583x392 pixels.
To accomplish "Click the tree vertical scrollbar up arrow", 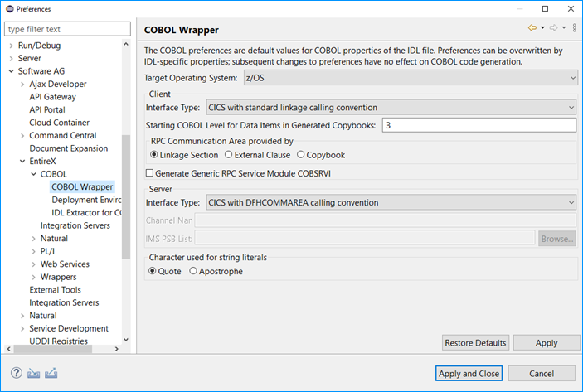I will pos(126,44).
